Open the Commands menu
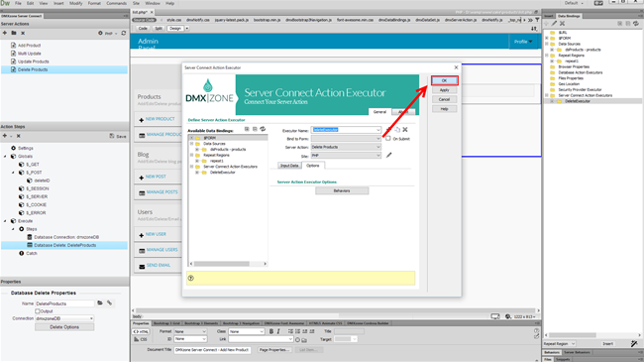This screenshot has width=644, height=362. click(116, 3)
